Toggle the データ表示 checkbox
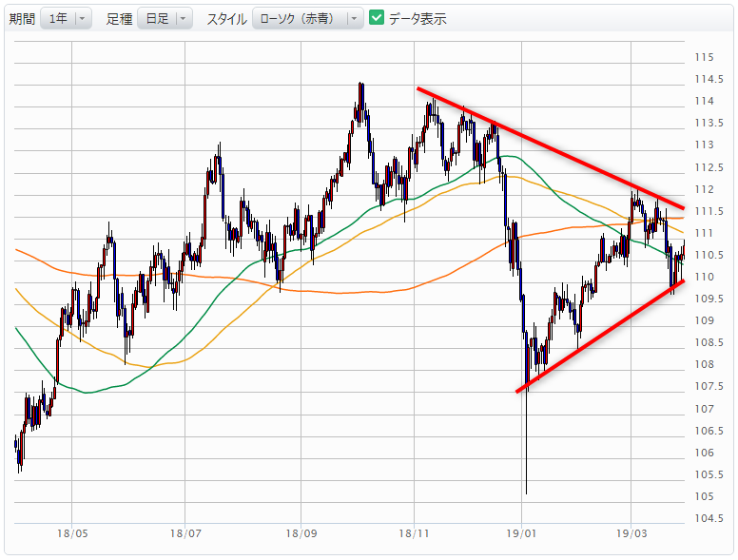The width and height of the screenshot is (738, 560). click(x=377, y=18)
